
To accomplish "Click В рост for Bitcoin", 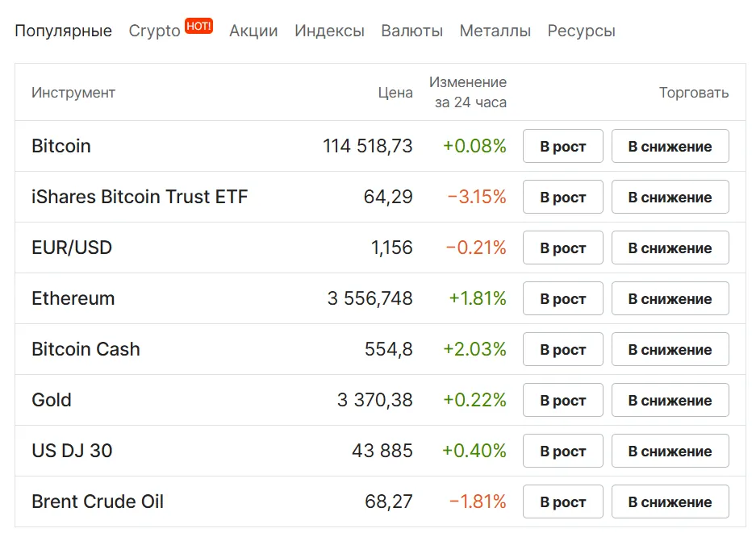I will [x=562, y=146].
